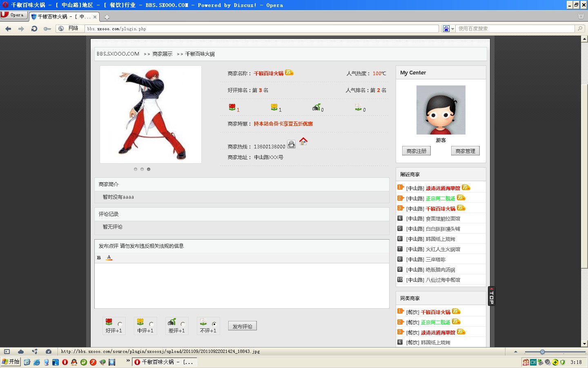
Task: Click the red flower good-review count icon
Action: [x=232, y=107]
